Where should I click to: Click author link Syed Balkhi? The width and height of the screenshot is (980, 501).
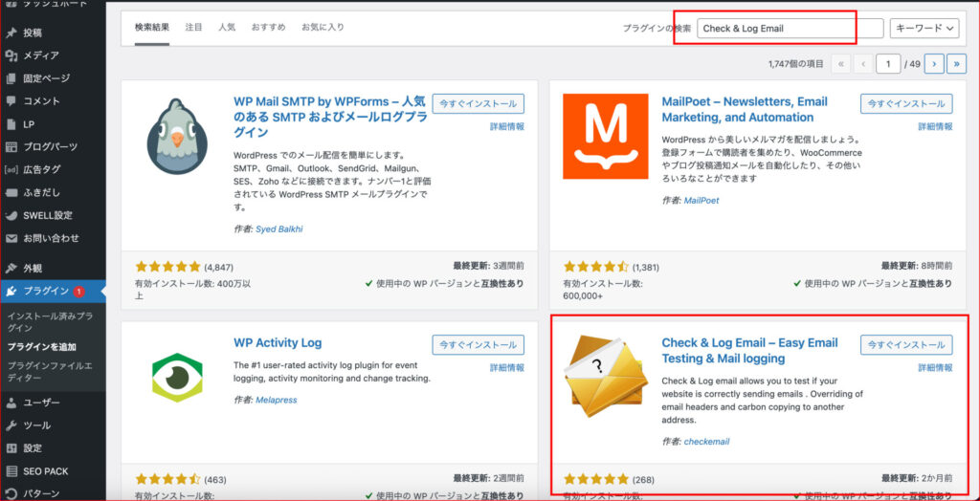coord(279,229)
